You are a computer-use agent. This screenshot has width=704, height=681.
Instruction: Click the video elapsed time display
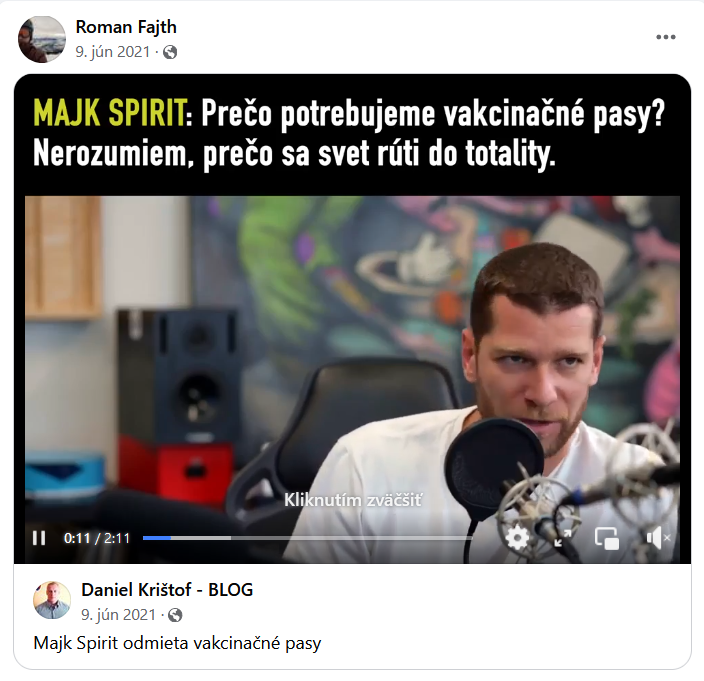[97, 538]
